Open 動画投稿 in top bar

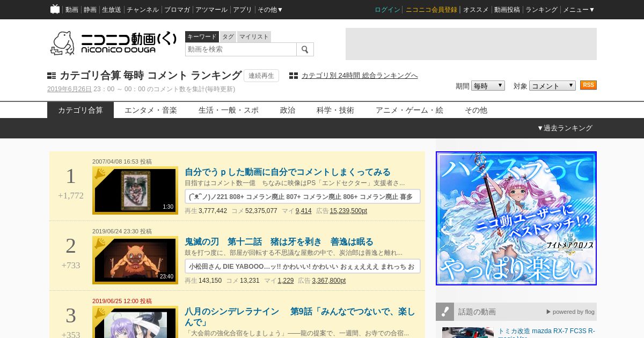(x=507, y=10)
